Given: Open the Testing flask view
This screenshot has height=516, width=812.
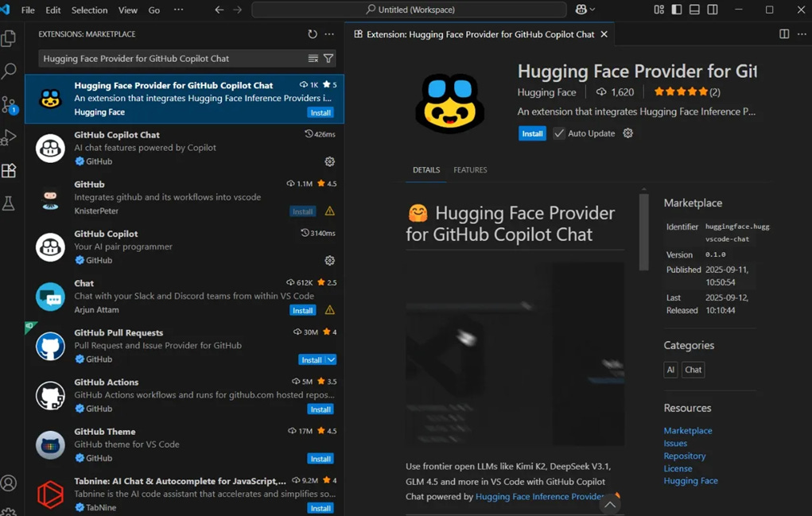Looking at the screenshot, I should pyautogui.click(x=9, y=204).
